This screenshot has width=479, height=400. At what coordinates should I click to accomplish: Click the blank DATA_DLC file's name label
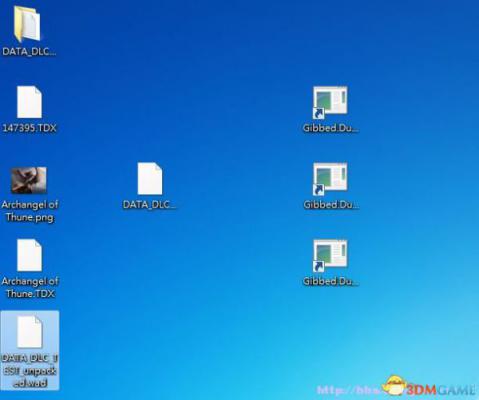point(149,205)
